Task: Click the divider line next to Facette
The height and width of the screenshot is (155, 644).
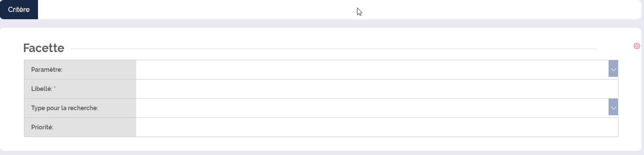Action: (x=334, y=49)
